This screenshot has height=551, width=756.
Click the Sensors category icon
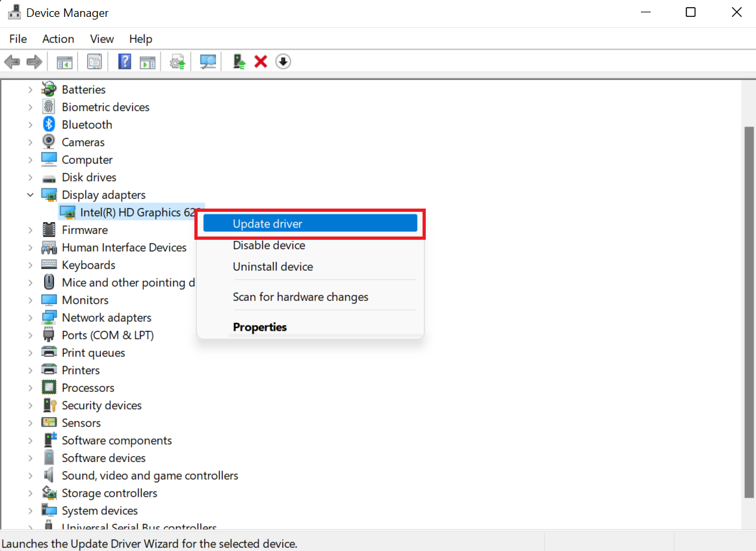[49, 423]
